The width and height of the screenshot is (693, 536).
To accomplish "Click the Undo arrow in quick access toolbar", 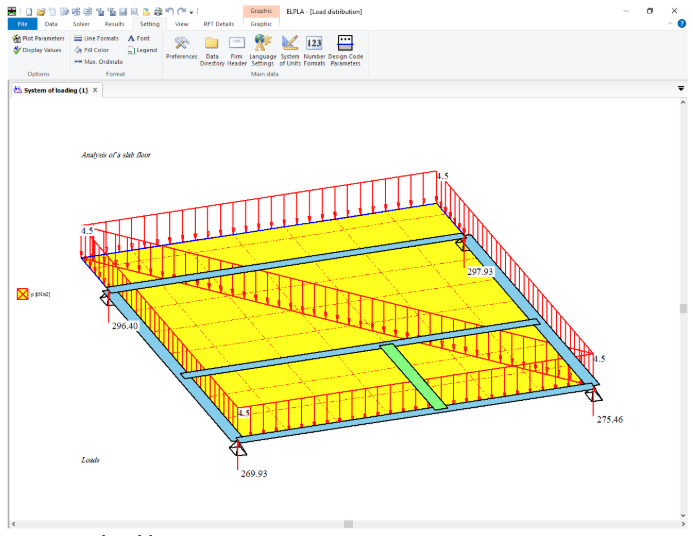I will pyautogui.click(x=169, y=11).
